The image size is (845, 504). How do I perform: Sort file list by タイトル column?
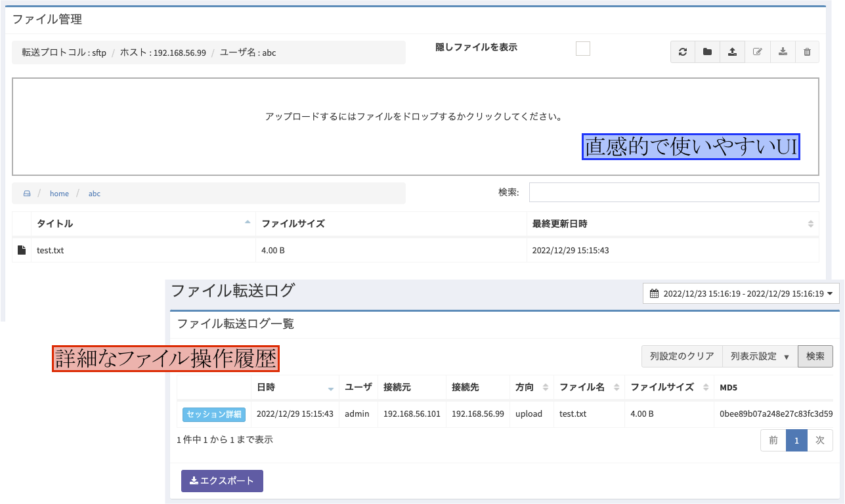(x=143, y=224)
